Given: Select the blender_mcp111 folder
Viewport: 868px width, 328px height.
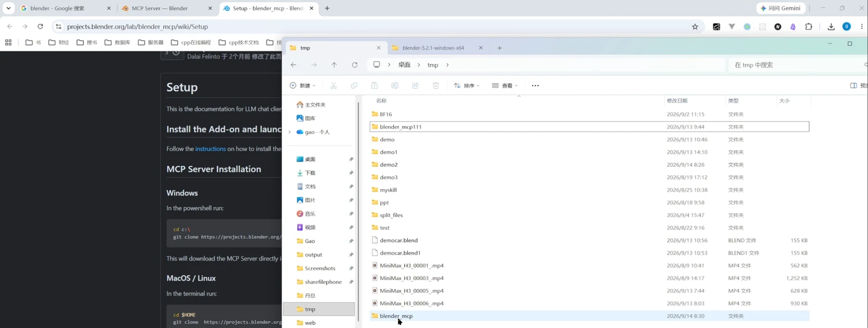Looking at the screenshot, I should pyautogui.click(x=589, y=127).
